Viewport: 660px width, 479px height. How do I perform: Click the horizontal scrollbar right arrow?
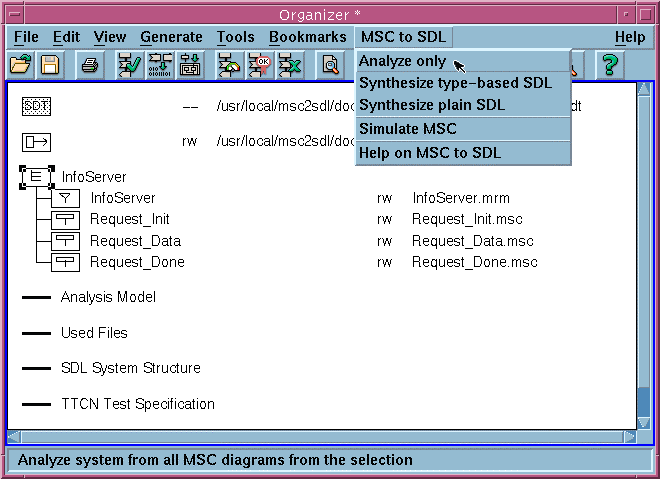(630, 437)
